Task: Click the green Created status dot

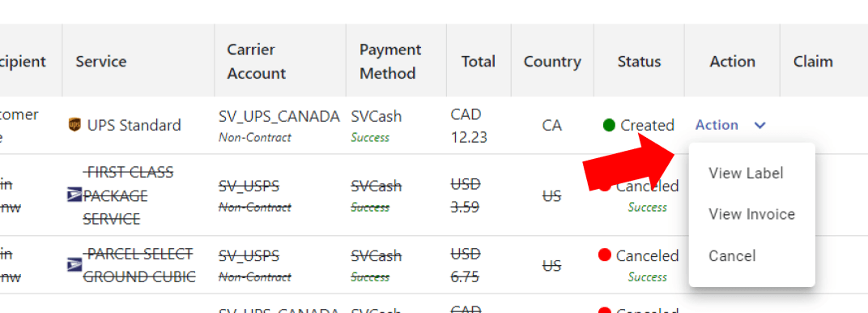Action: pos(609,125)
